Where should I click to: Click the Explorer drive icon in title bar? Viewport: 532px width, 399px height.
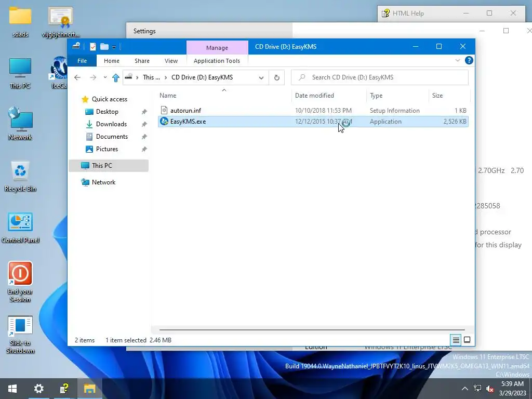(76, 46)
